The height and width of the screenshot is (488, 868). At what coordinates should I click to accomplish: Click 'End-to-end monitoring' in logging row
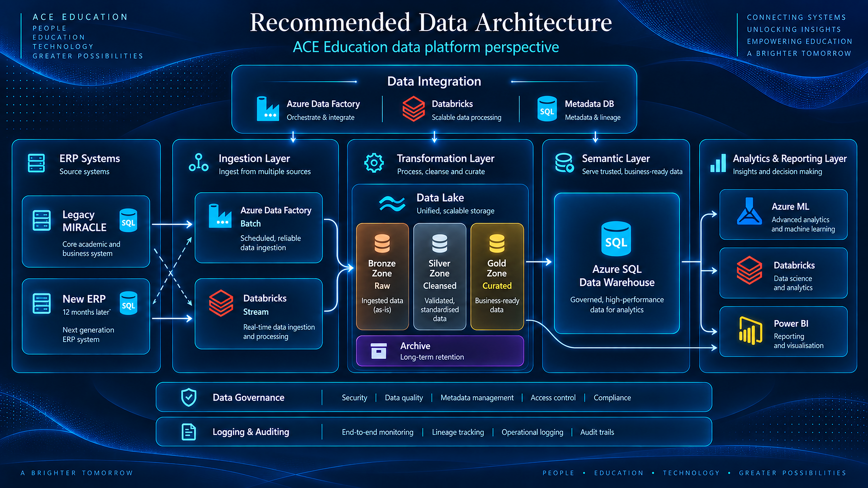click(x=377, y=432)
